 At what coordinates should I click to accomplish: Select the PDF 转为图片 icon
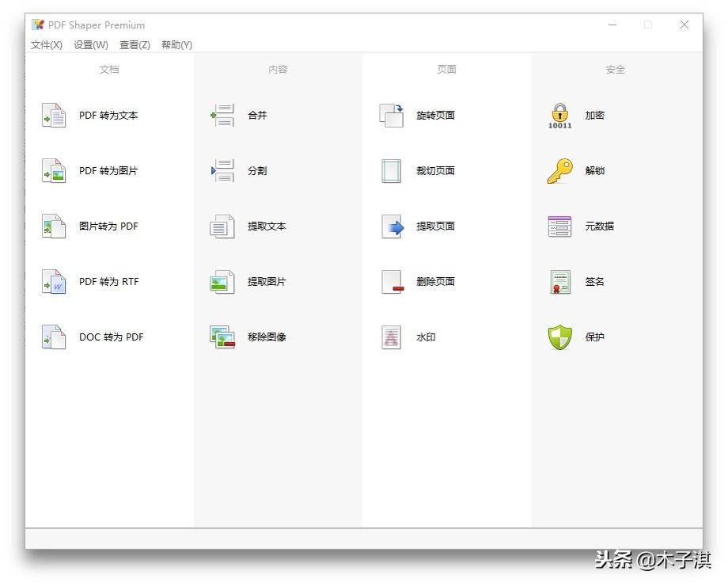click(x=54, y=171)
